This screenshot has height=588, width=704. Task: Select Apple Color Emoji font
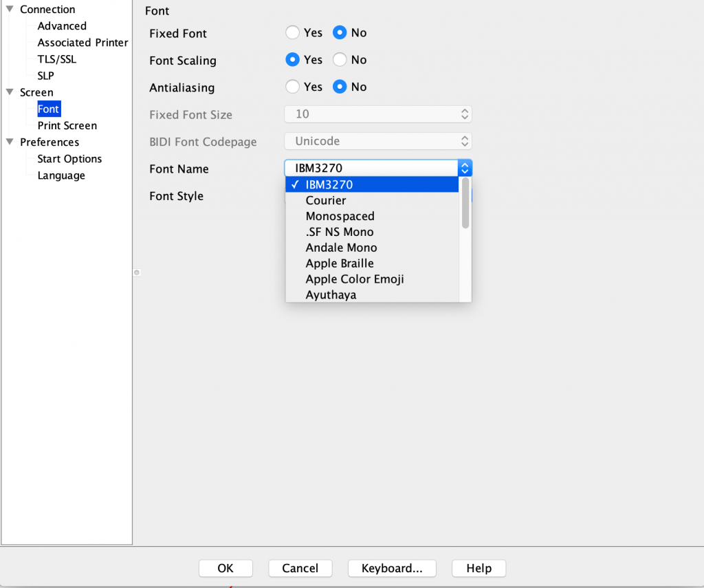point(355,280)
